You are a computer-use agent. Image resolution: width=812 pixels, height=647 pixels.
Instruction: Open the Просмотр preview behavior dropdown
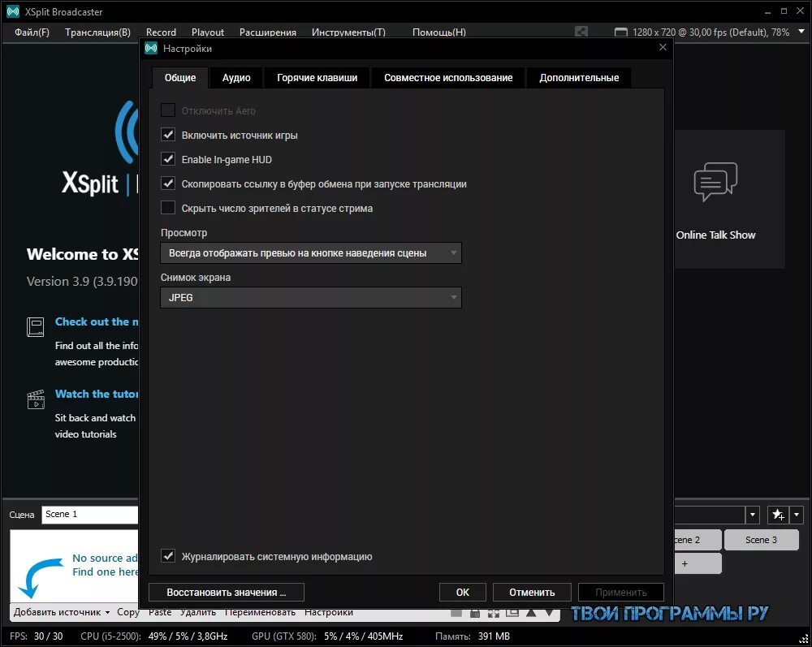[454, 252]
